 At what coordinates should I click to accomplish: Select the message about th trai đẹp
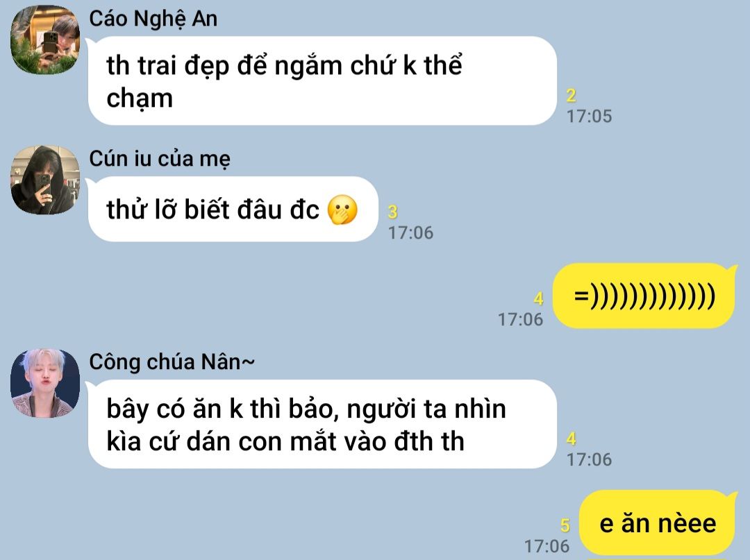(x=322, y=80)
